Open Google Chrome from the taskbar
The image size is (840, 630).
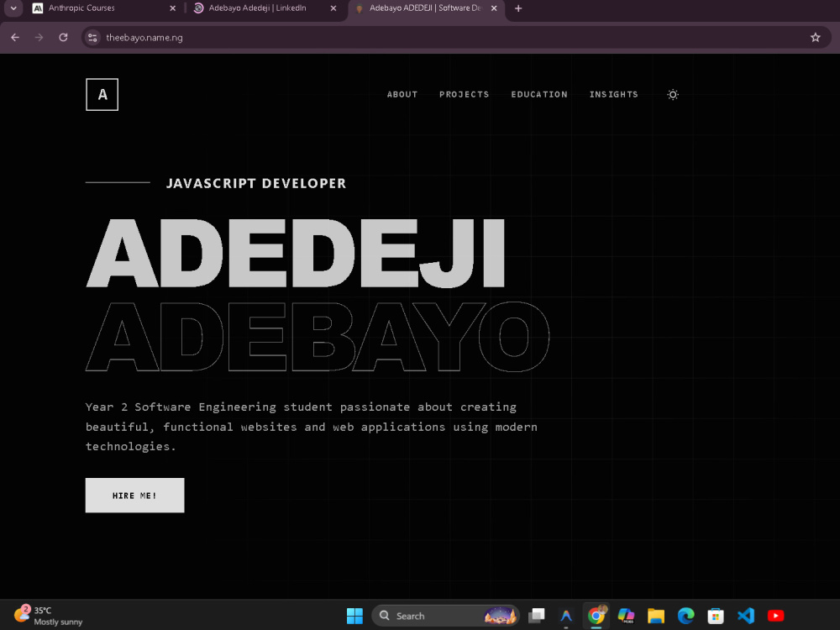(596, 616)
